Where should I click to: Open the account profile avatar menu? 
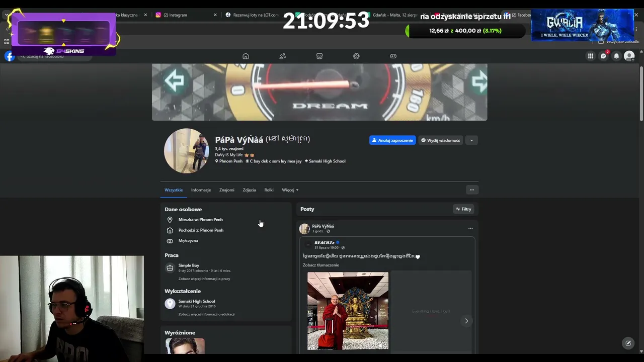coord(629,56)
